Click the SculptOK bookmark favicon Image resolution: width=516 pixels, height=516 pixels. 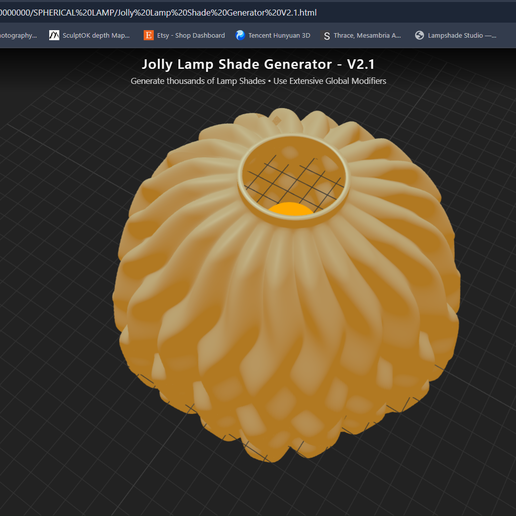pos(54,35)
